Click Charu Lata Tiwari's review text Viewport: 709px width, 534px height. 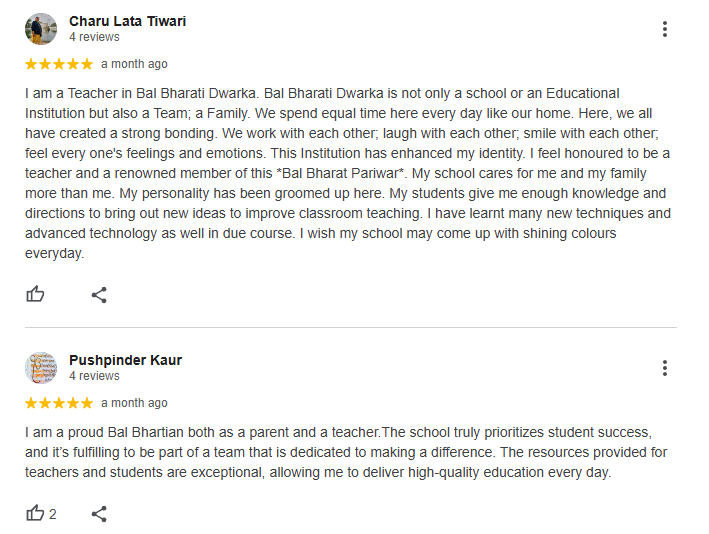tap(348, 173)
